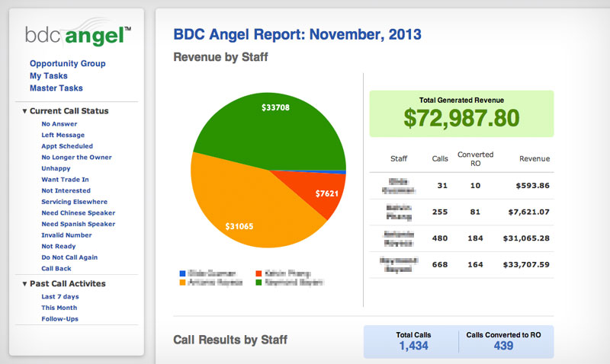Collapse the Current Call Status section

coord(24,111)
